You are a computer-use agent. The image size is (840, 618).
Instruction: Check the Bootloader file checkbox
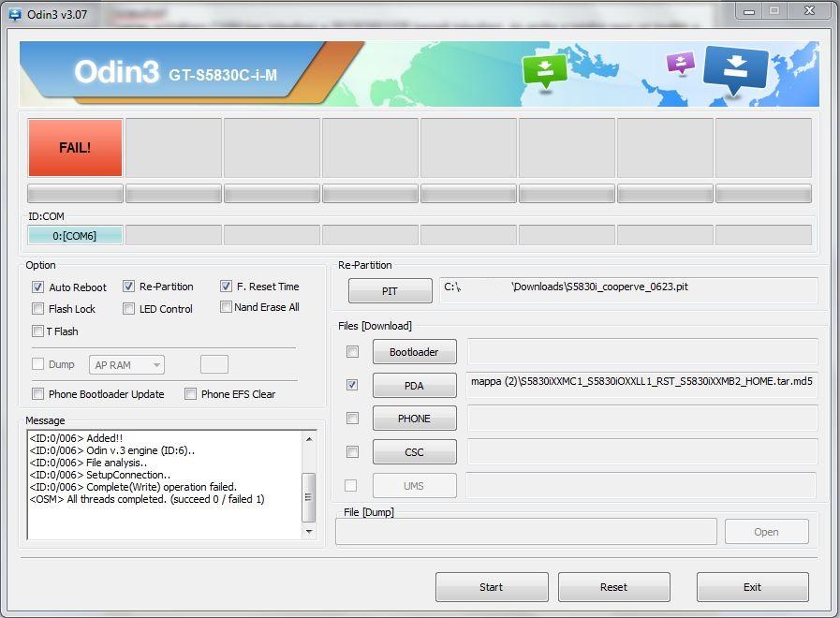[x=352, y=352]
